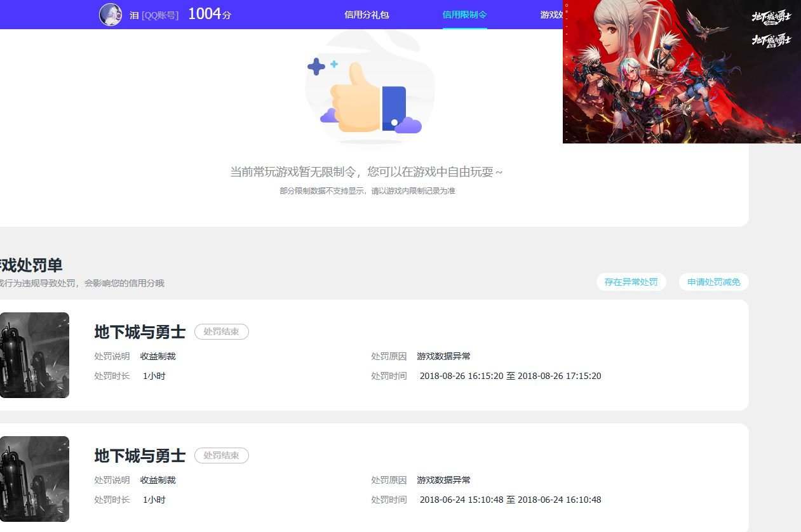
Task: Click the user avatar in the header
Action: click(x=111, y=15)
